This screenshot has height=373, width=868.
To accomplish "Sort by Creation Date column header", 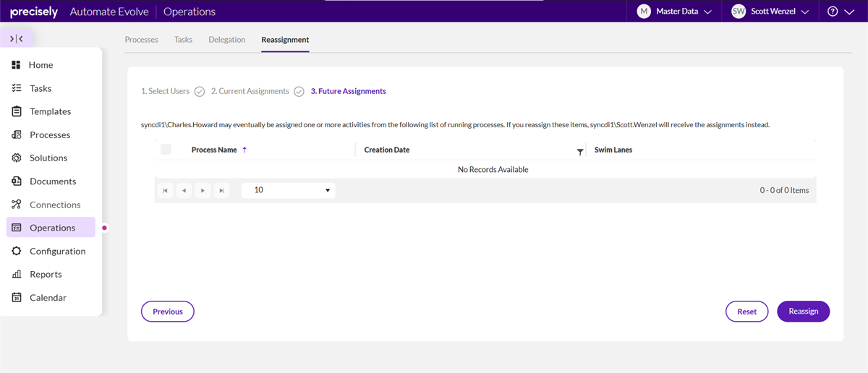I will pos(387,150).
